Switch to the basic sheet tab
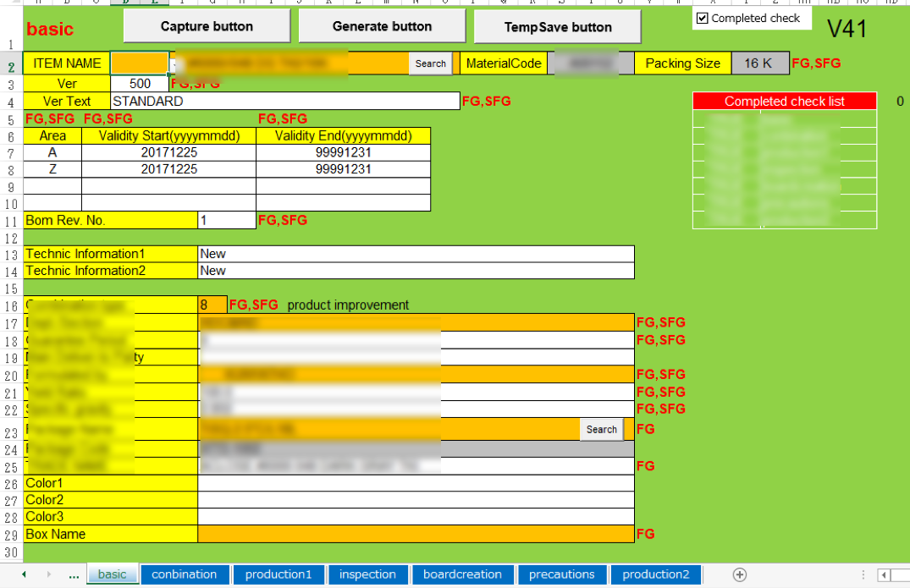The image size is (910, 588). click(112, 574)
